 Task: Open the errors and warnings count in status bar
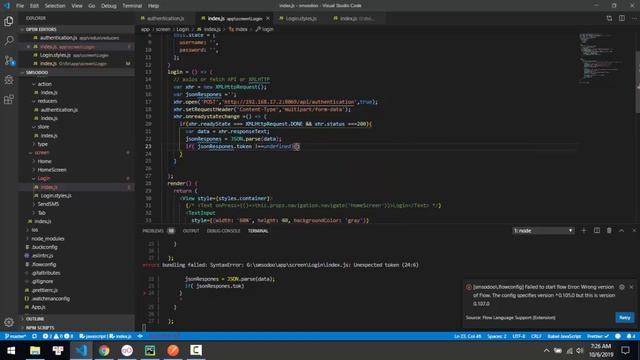point(58,336)
